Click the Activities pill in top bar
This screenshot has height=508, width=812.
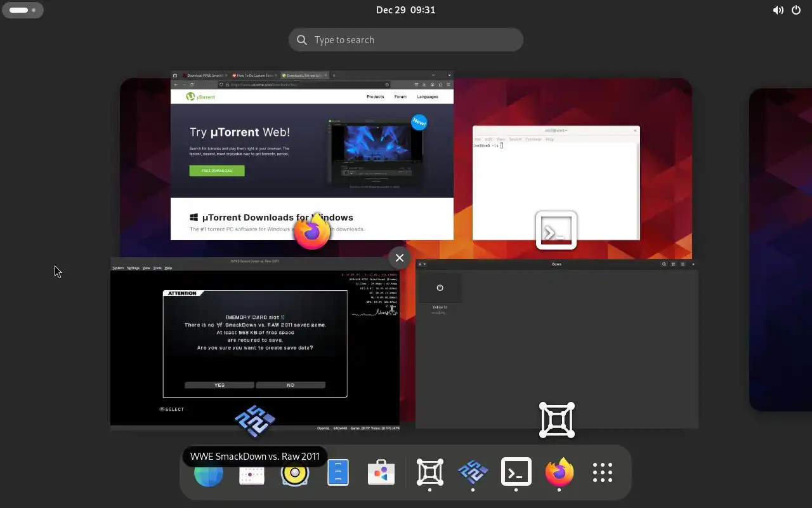[23, 10]
